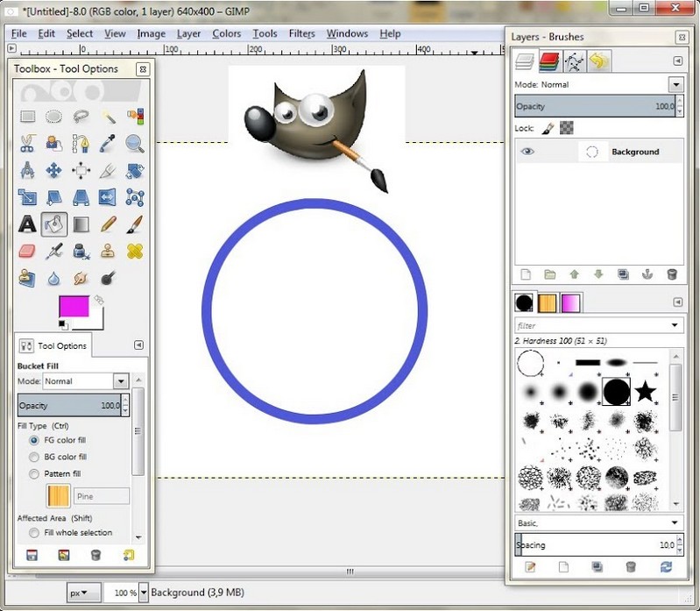
Task: Select the Pencil tool
Action: (x=108, y=224)
